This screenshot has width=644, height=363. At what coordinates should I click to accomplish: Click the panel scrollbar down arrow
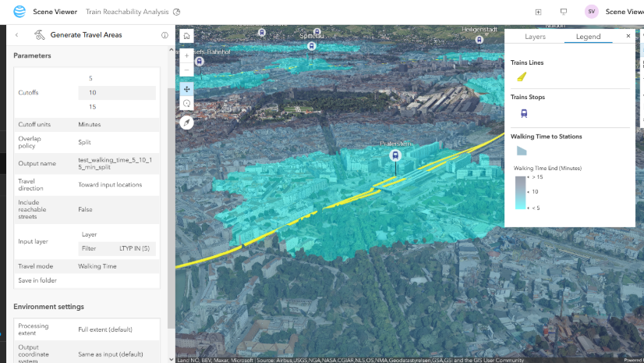[172, 359]
